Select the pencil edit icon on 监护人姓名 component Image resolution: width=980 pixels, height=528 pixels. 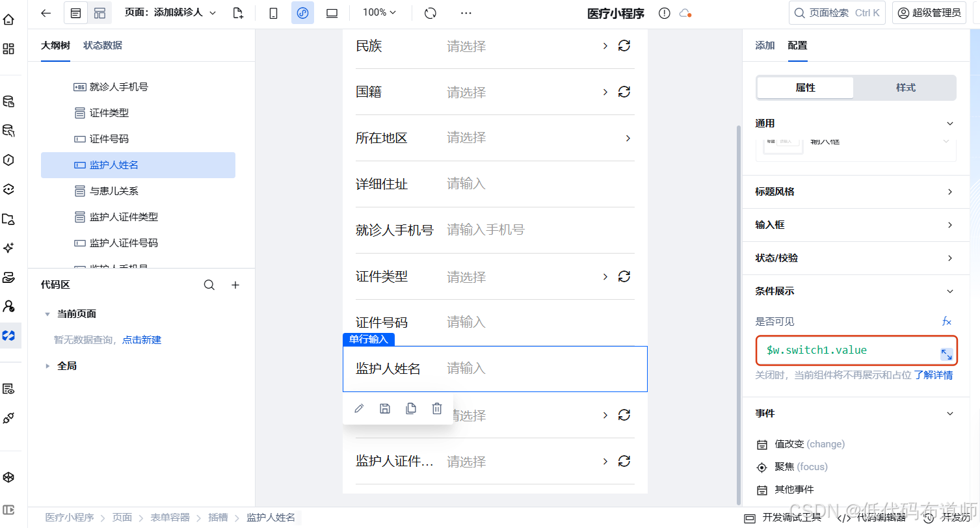359,408
